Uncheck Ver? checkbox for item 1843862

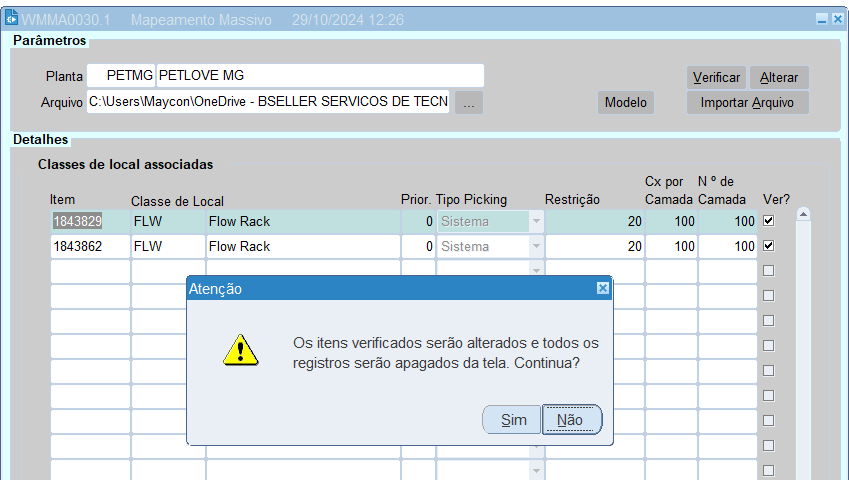point(768,246)
